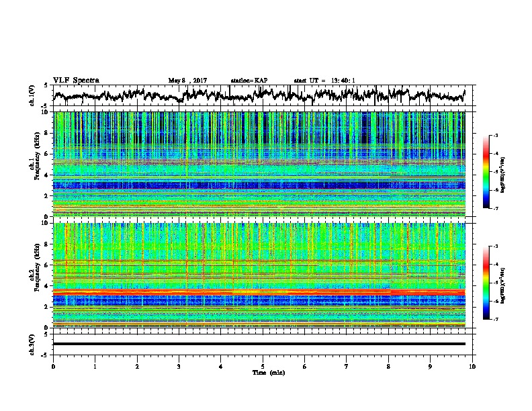Click the "5" tick on ch.1(V) axis
Screen dimensions: 532x411
[x=46, y=85]
